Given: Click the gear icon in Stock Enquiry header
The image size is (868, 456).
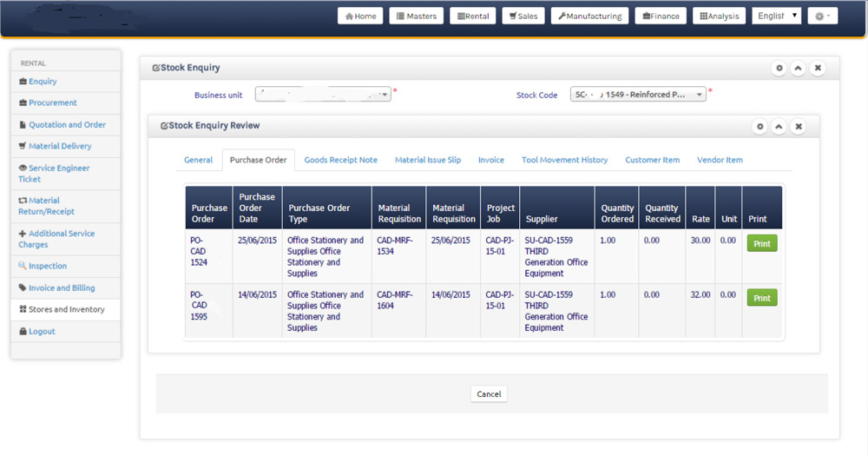Looking at the screenshot, I should [779, 68].
